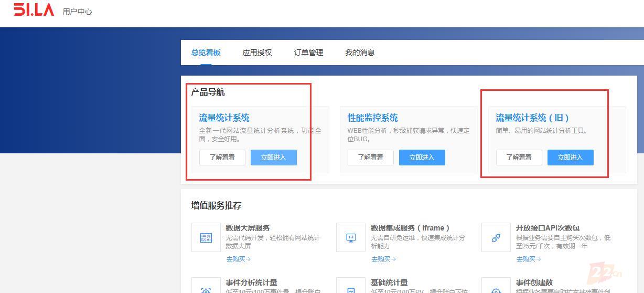This screenshot has height=293, width=644.
Task: Click 了解看看 under 性能监控系统
Action: [371, 158]
